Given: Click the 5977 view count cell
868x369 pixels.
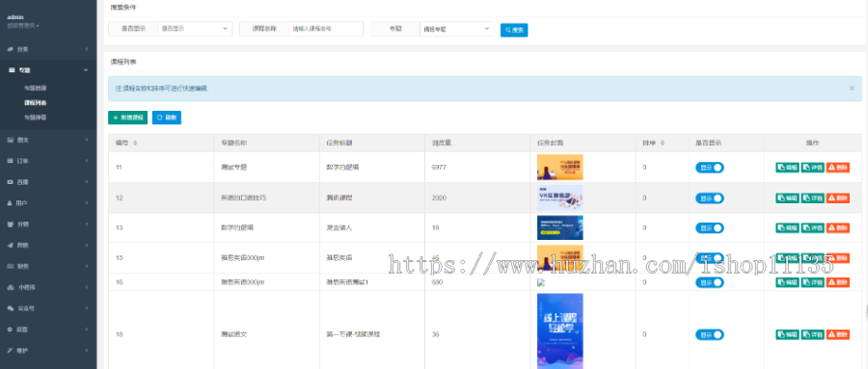Looking at the screenshot, I should coord(438,167).
